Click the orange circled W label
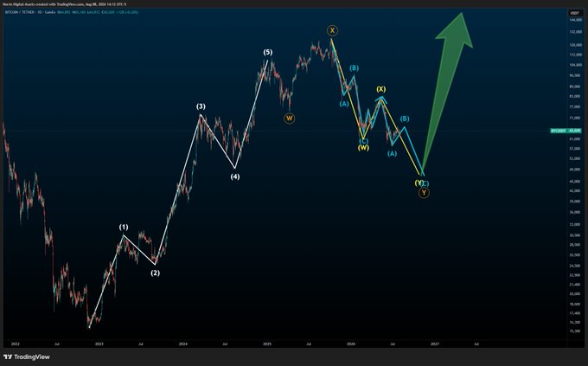 289,119
